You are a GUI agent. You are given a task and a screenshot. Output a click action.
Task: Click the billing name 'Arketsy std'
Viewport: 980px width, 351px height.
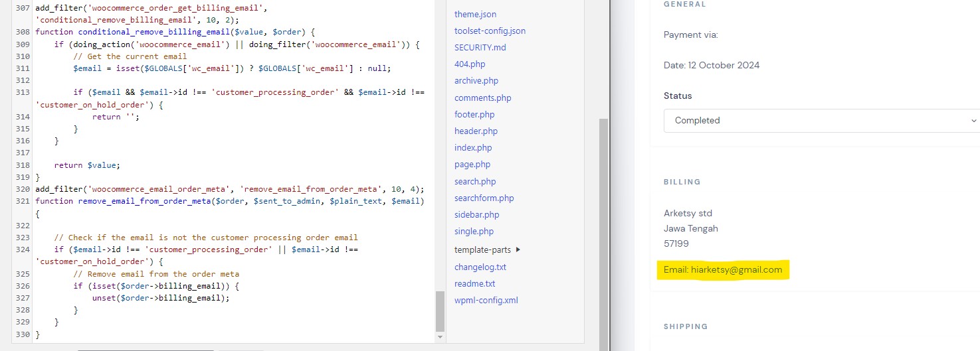[688, 213]
